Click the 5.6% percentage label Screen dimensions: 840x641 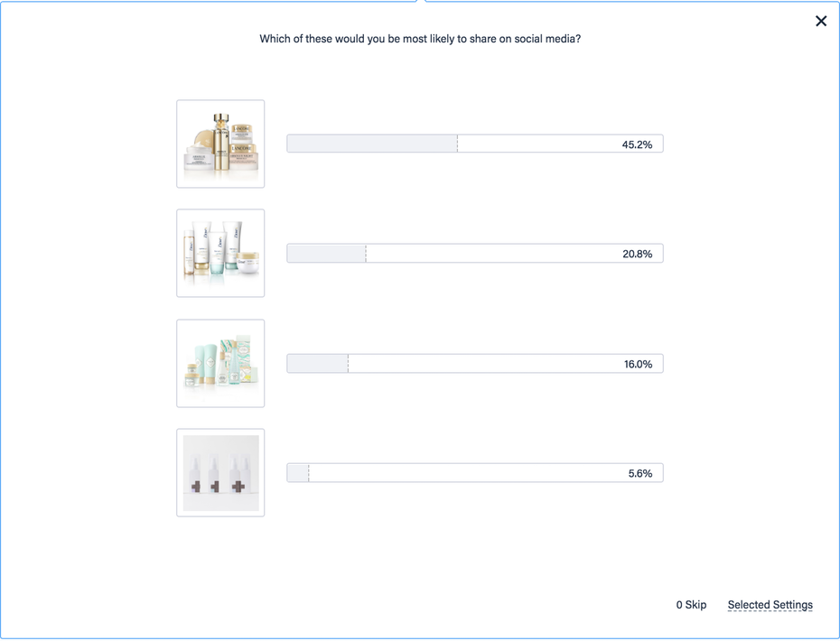tap(640, 473)
